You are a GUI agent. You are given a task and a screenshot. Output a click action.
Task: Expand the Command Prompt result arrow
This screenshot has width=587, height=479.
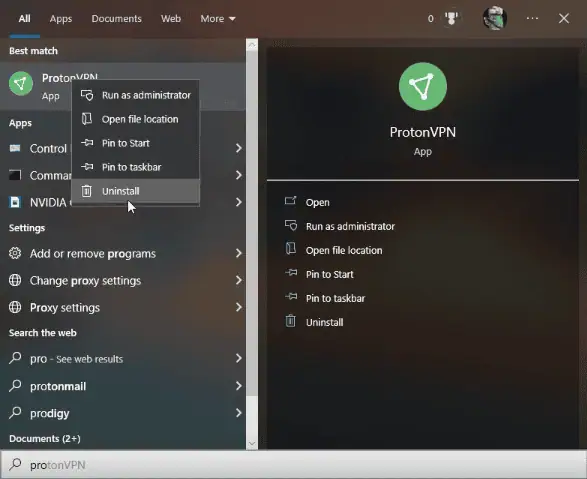click(x=238, y=175)
